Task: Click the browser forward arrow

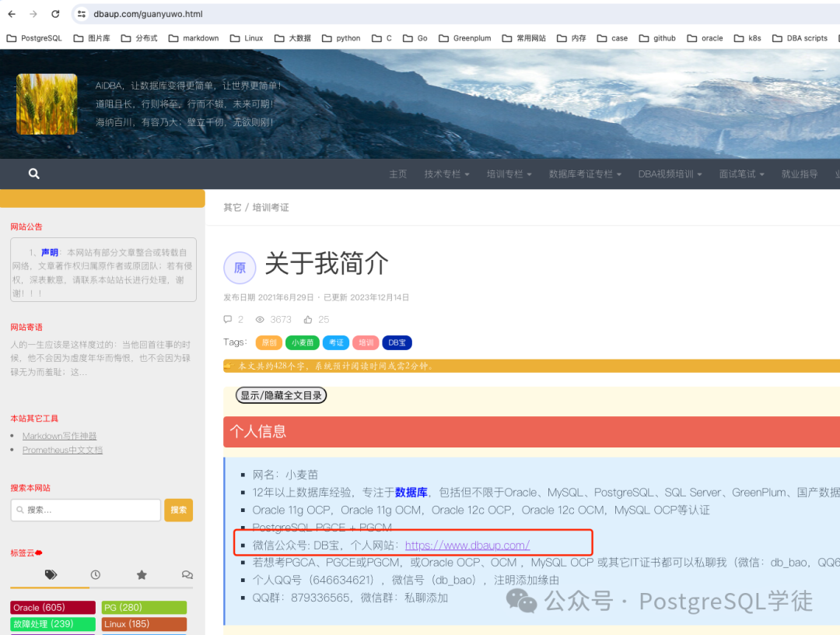Action: pyautogui.click(x=33, y=14)
